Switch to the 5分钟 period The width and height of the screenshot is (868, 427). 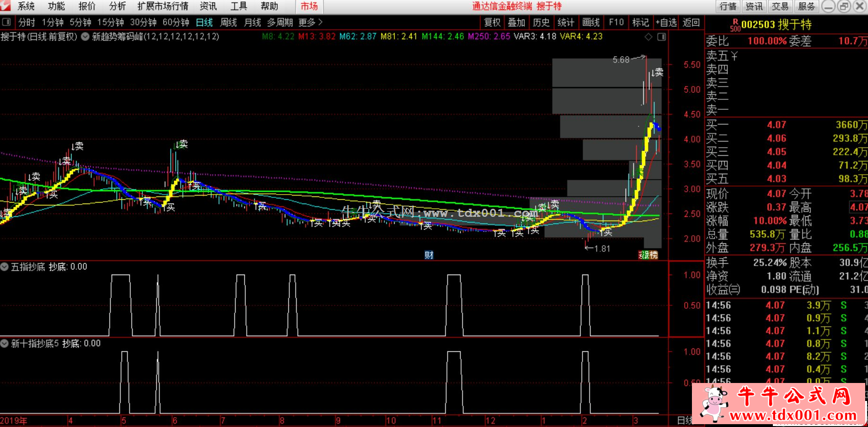point(80,22)
